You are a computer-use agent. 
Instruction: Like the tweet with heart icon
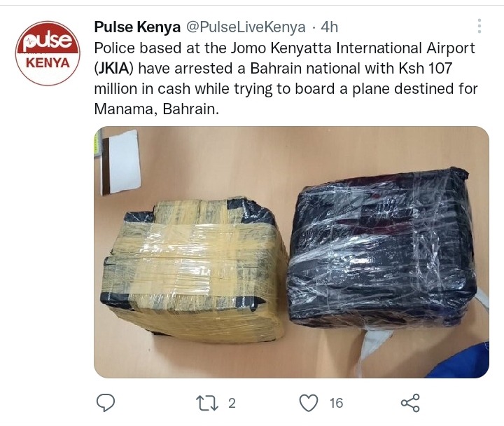point(309,403)
